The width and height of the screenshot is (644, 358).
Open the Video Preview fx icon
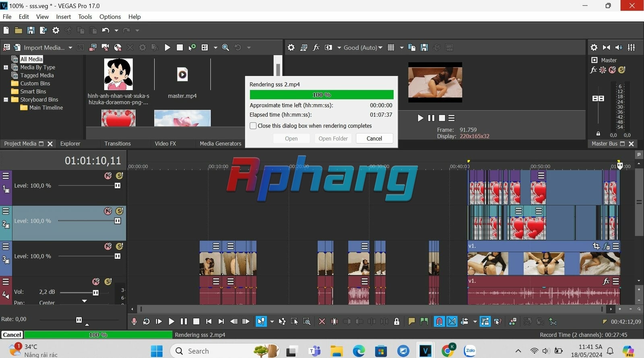pyautogui.click(x=316, y=47)
